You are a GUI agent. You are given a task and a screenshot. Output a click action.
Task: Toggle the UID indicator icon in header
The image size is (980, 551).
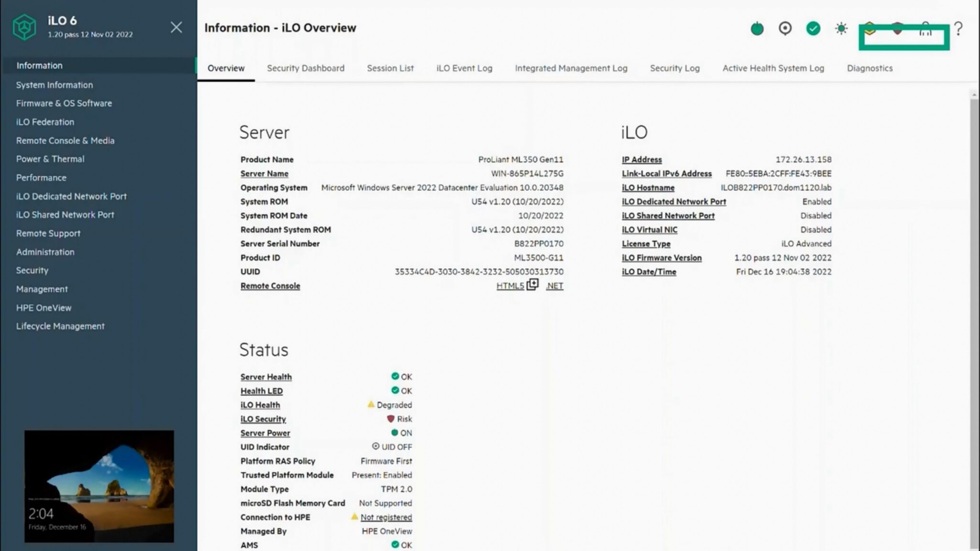coord(785,29)
